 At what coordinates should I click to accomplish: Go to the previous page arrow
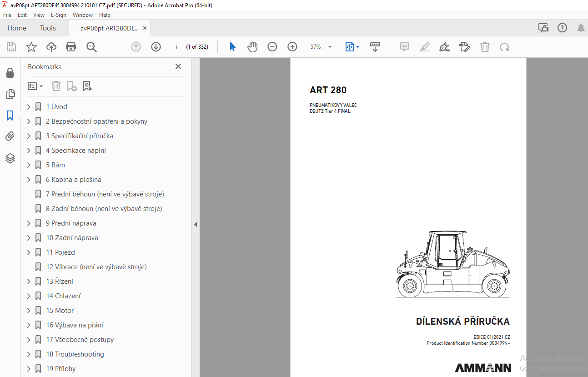pyautogui.click(x=136, y=47)
